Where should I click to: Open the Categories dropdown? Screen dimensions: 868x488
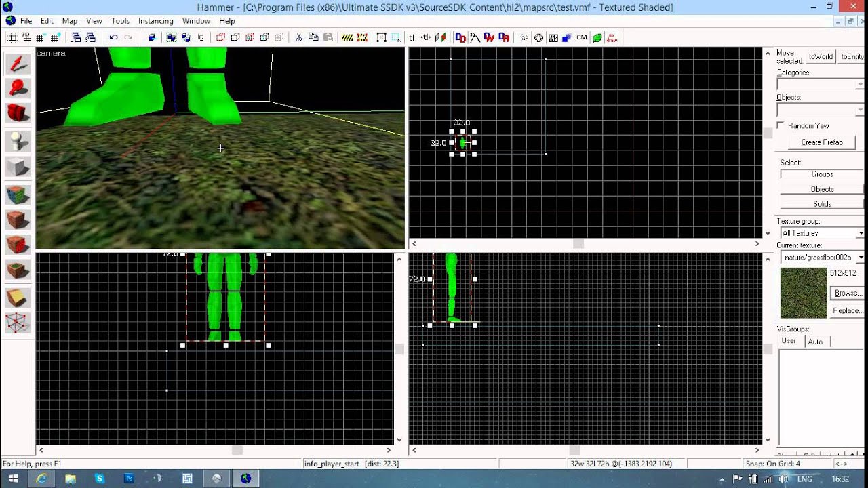point(821,85)
